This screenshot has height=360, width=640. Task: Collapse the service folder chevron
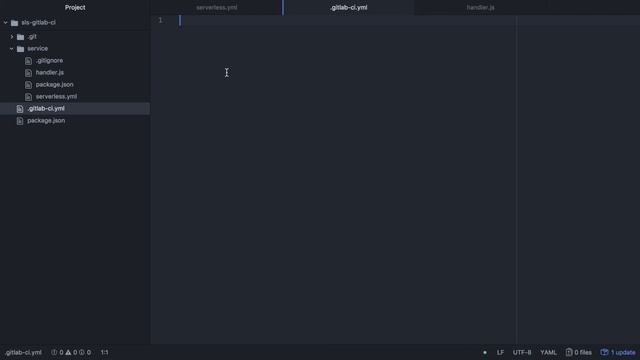[x=12, y=49]
